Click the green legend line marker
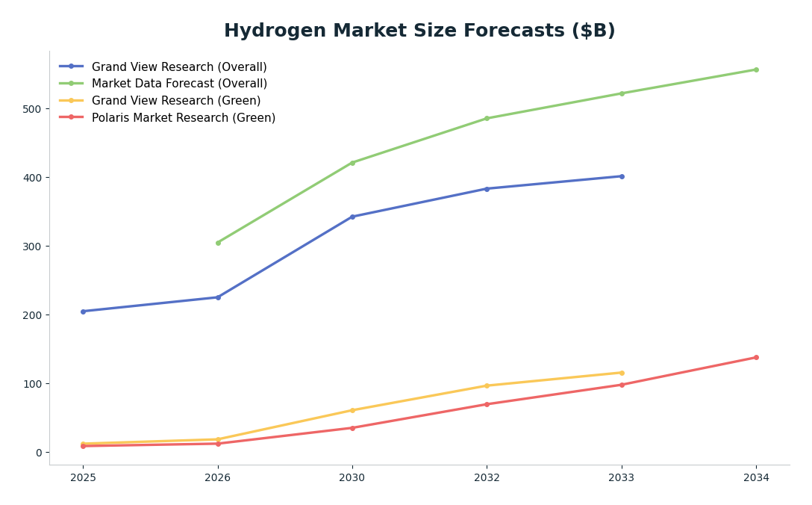Screen dimensions: 812x505 click(72, 84)
